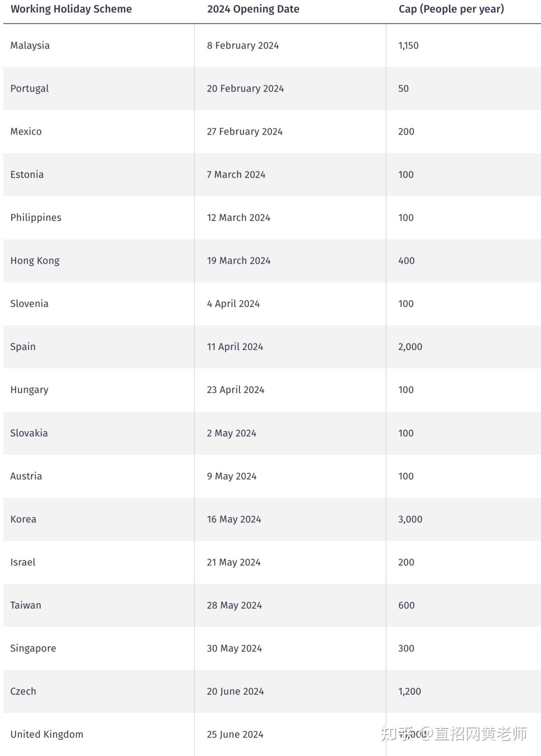The height and width of the screenshot is (756, 541).
Task: Select the 21 May 2024 Israel date
Action: tap(233, 562)
